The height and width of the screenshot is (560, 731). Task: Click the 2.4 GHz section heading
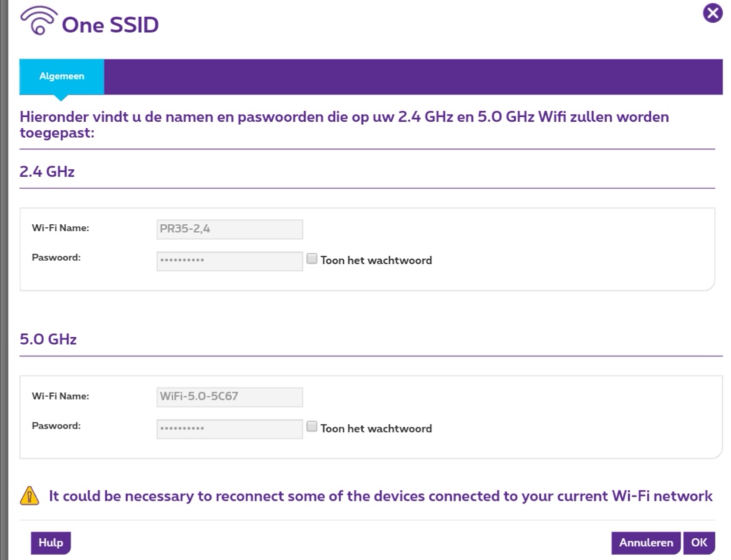47,172
